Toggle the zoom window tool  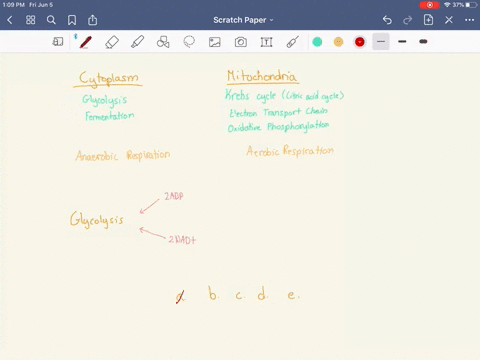point(58,42)
